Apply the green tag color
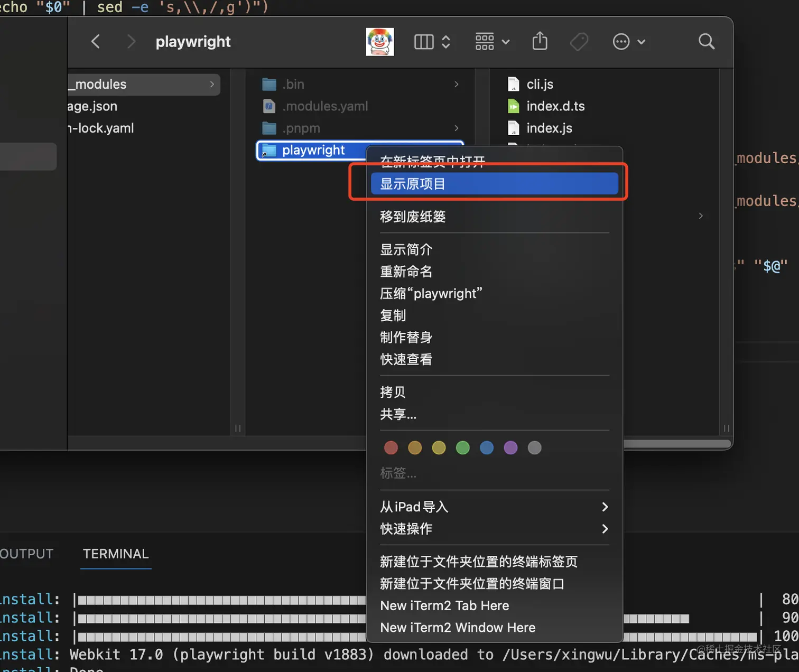Screen dimensions: 799x672 463,448
